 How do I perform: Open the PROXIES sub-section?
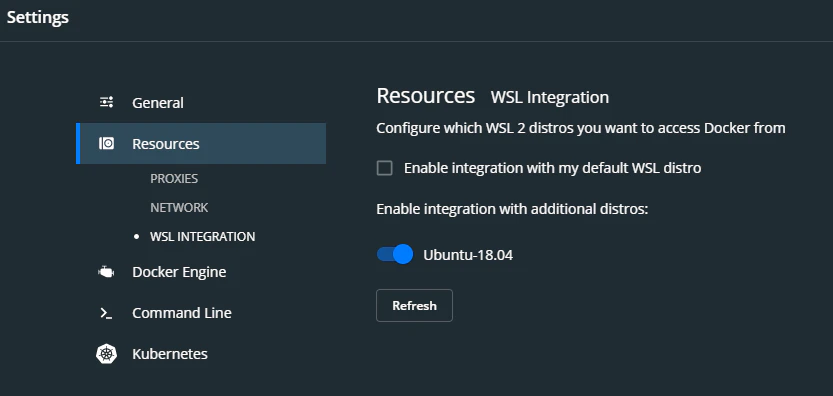(174, 179)
